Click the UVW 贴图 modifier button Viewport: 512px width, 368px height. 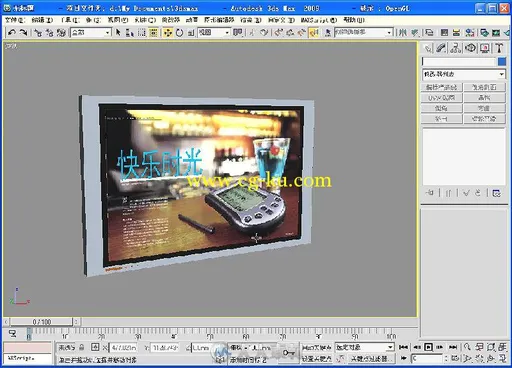click(x=441, y=98)
